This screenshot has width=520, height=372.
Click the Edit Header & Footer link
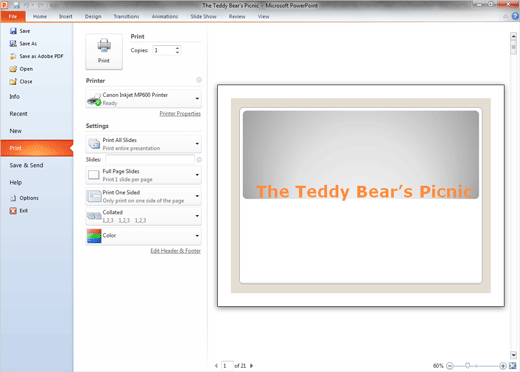coord(176,251)
